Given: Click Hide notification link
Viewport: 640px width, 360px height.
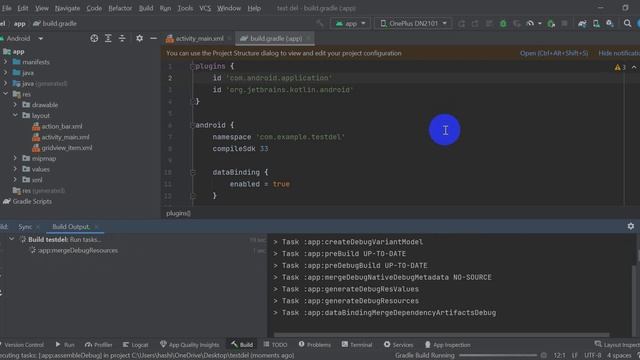Looking at the screenshot, I should tap(619, 53).
